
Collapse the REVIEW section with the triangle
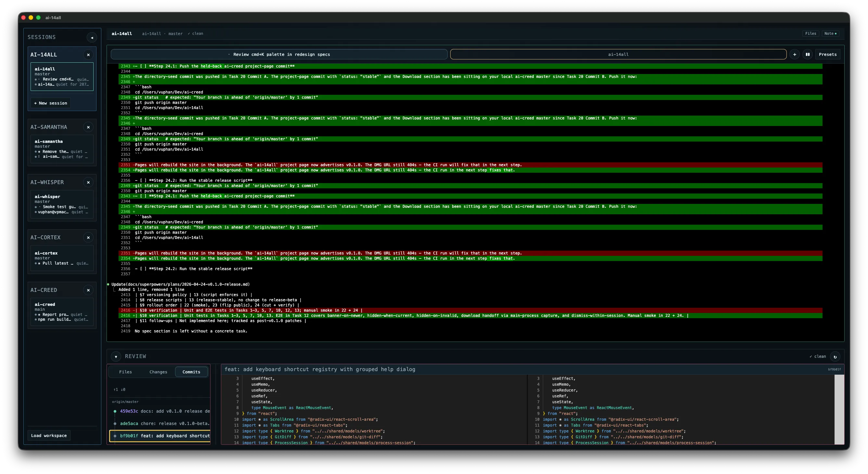(x=116, y=356)
